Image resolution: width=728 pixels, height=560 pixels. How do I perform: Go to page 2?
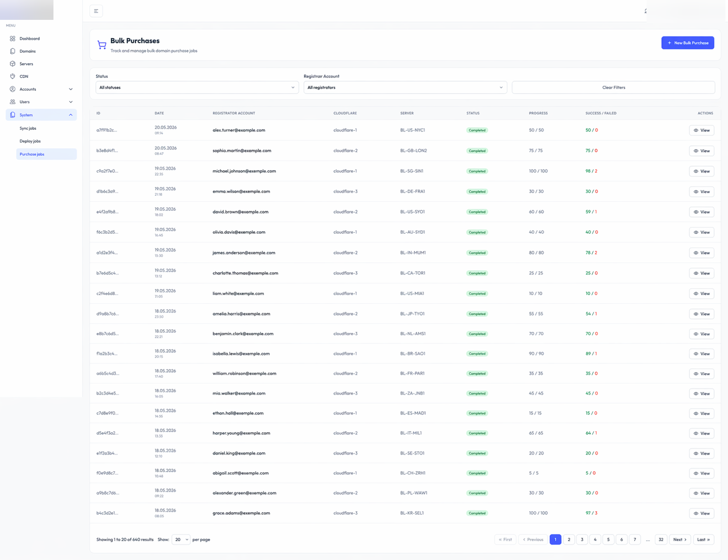[x=569, y=540]
